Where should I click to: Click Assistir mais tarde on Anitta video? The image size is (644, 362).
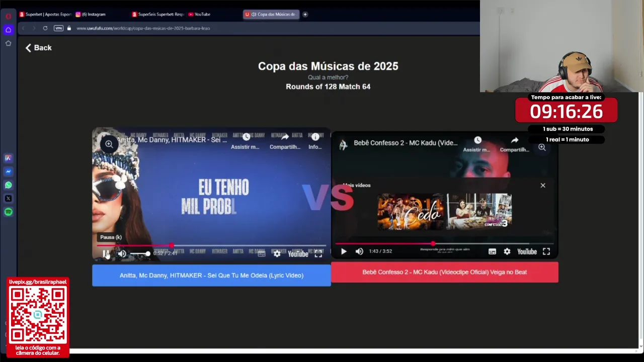tap(246, 141)
